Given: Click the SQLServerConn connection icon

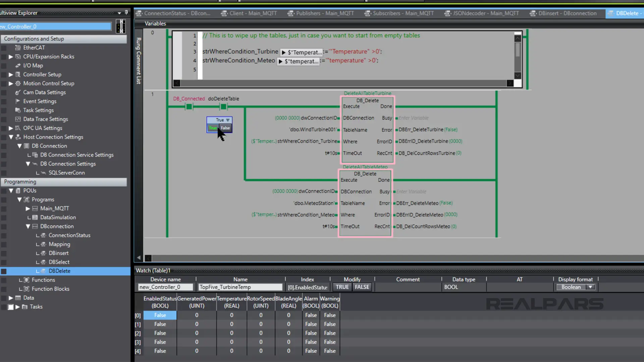Looking at the screenshot, I should pyautogui.click(x=43, y=173).
